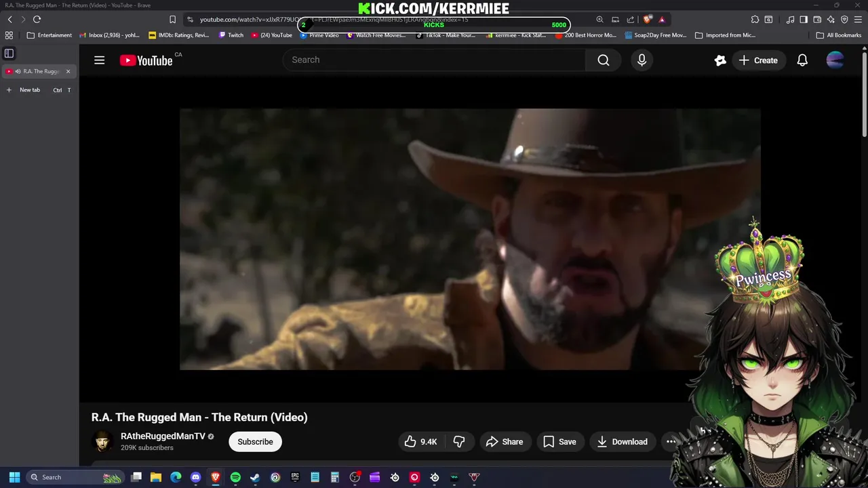Open Calculator from taskbar
This screenshot has width=868, height=488.
335,477
